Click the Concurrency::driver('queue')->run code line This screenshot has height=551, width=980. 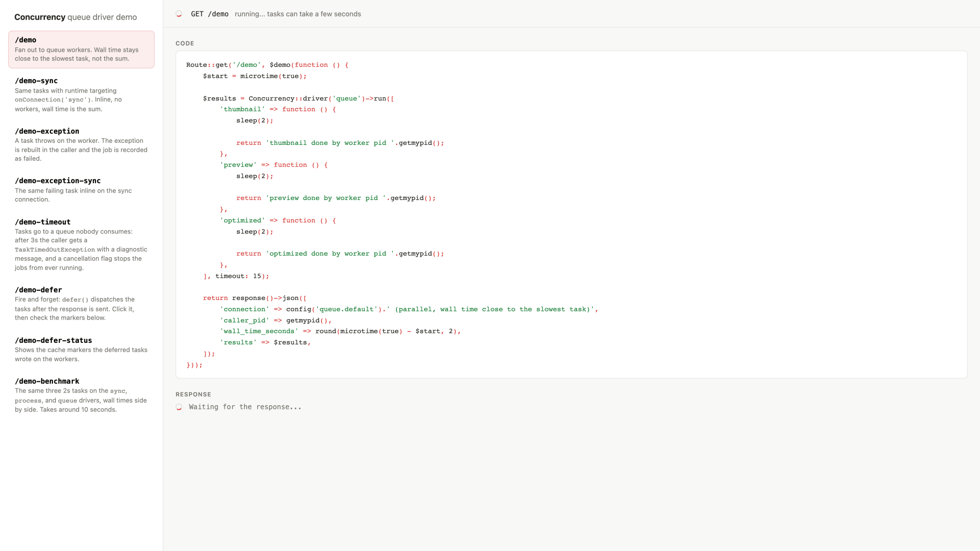point(298,98)
